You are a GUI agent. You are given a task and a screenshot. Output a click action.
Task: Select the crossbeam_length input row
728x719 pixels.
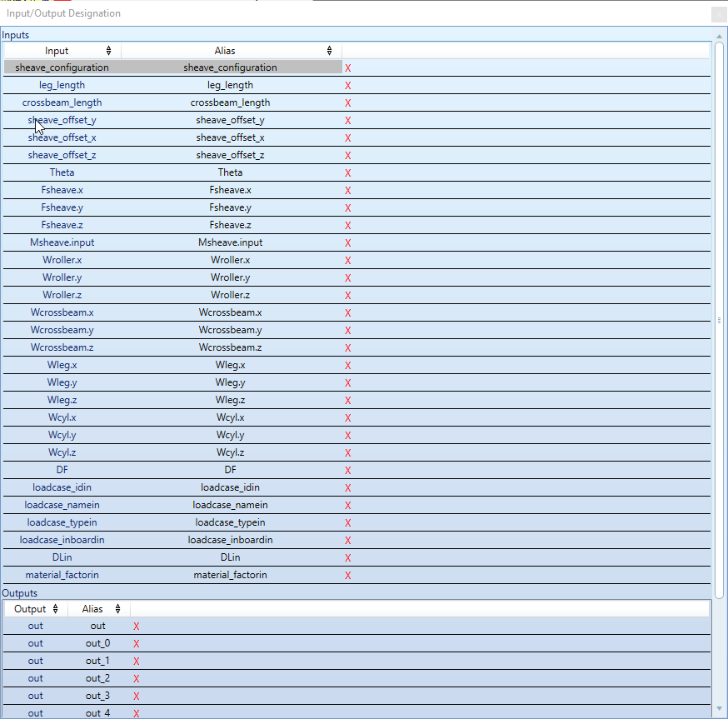point(62,102)
